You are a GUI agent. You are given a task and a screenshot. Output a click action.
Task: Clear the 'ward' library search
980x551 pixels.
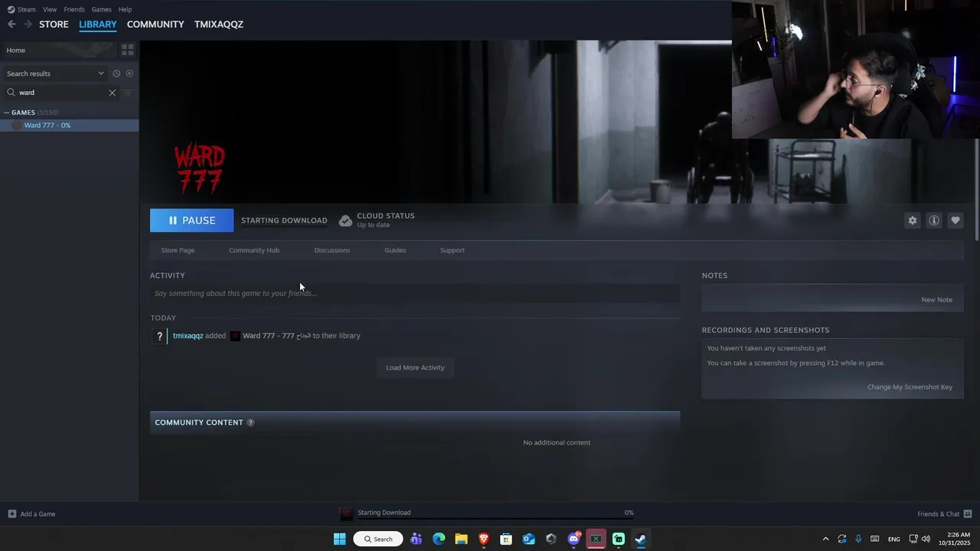pos(112,93)
